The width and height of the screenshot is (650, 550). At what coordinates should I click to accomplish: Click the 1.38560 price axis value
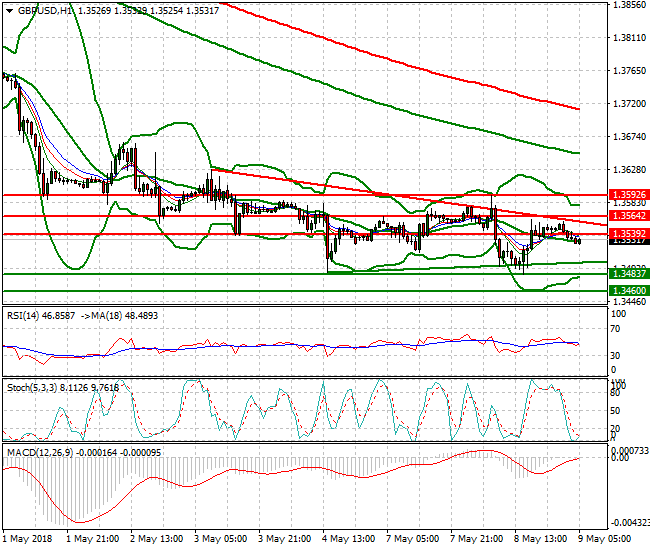(x=629, y=5)
